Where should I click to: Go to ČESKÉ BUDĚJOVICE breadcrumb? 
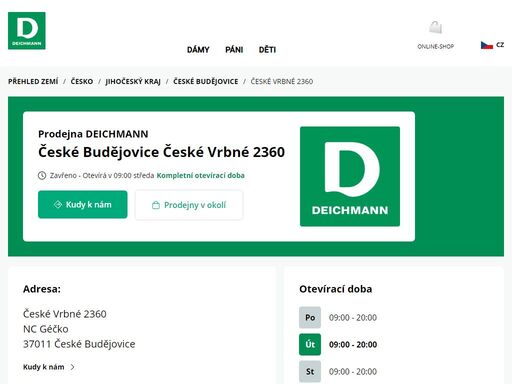click(x=206, y=81)
